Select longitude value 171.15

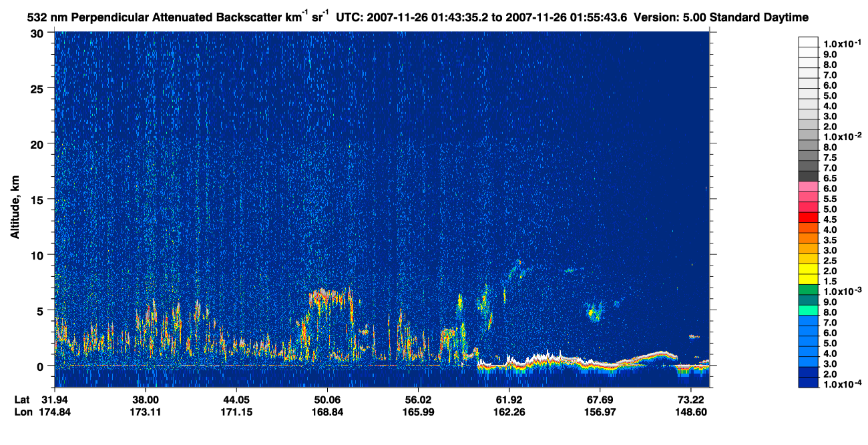(x=236, y=412)
